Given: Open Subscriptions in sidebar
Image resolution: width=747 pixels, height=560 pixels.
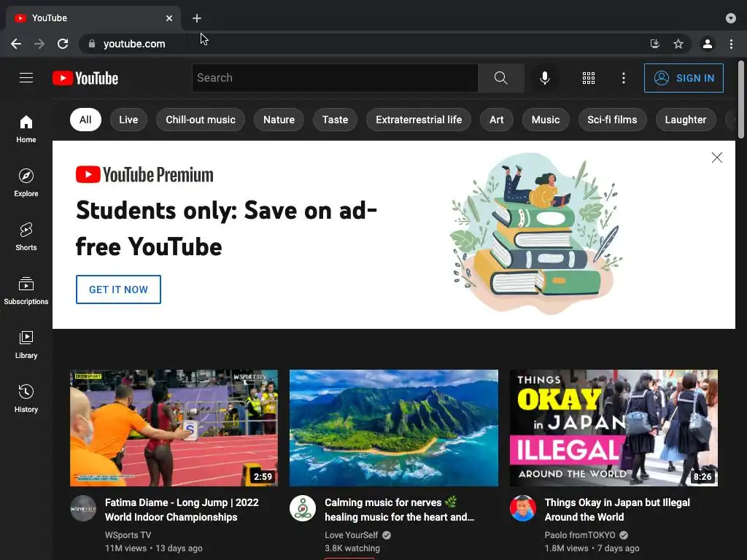Looking at the screenshot, I should [x=26, y=290].
